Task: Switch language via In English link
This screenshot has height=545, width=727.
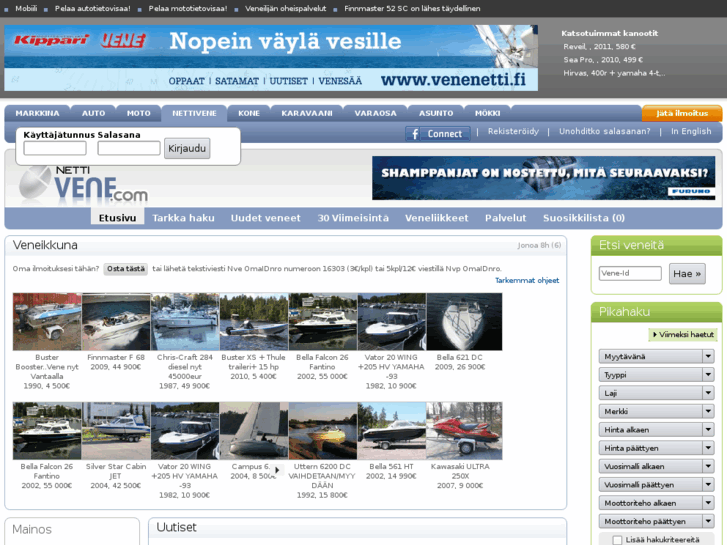Action: 691,131
